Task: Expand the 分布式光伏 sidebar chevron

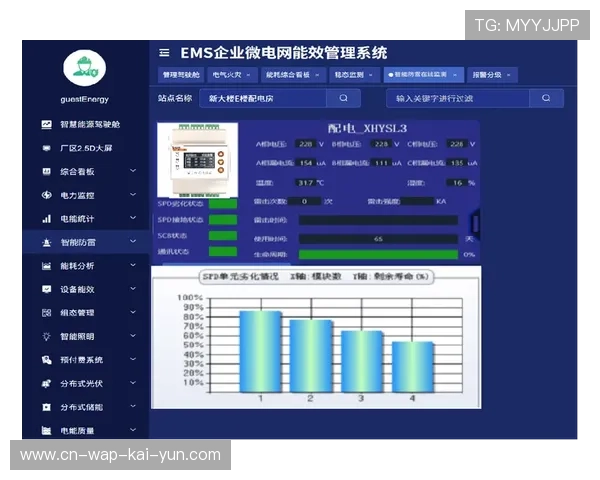Action: click(133, 383)
